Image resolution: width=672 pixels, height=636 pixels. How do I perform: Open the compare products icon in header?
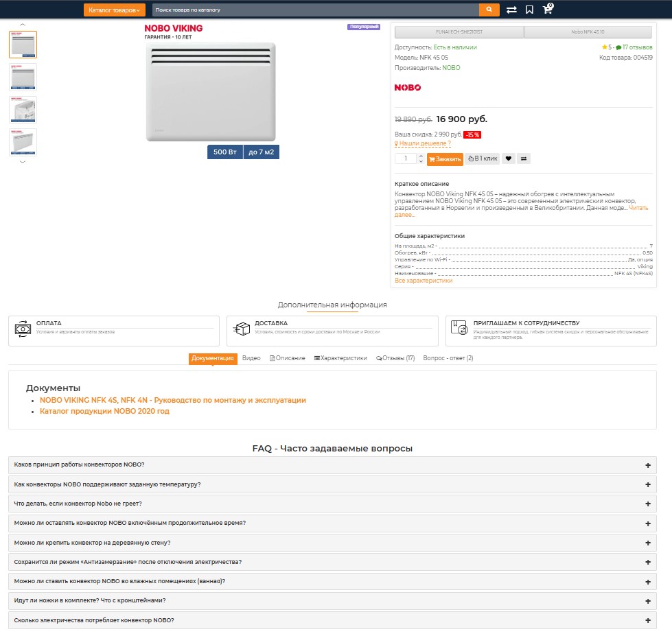coord(511,10)
